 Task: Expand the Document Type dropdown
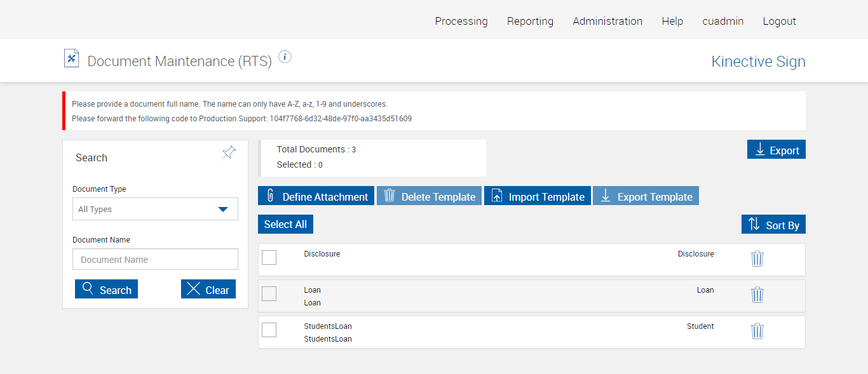(155, 209)
